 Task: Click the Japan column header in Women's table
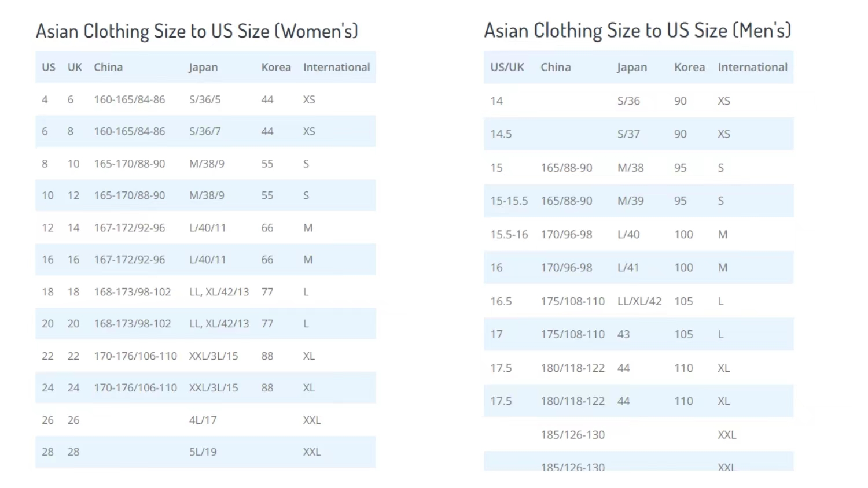click(203, 67)
